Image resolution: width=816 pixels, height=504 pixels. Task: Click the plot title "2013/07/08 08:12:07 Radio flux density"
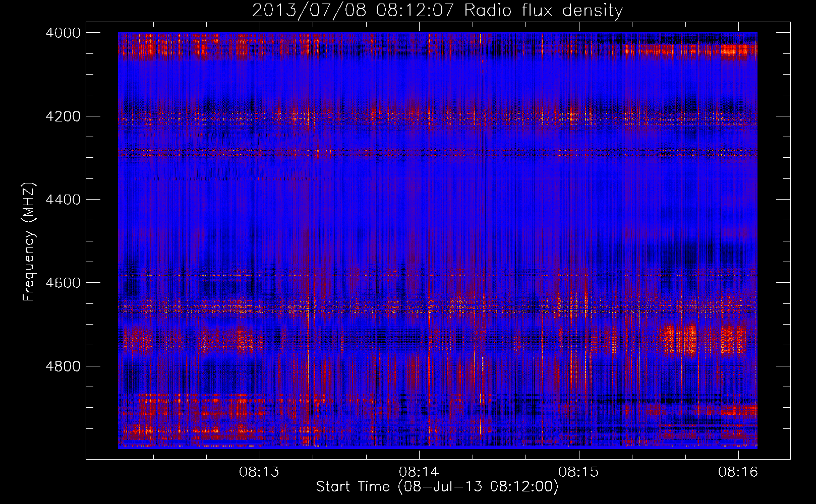(437, 10)
